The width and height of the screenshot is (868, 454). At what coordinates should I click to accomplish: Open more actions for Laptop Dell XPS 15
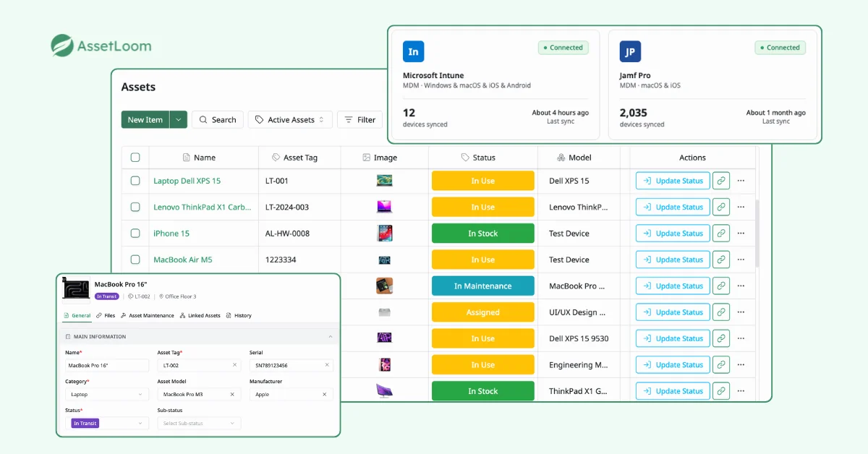(x=741, y=181)
